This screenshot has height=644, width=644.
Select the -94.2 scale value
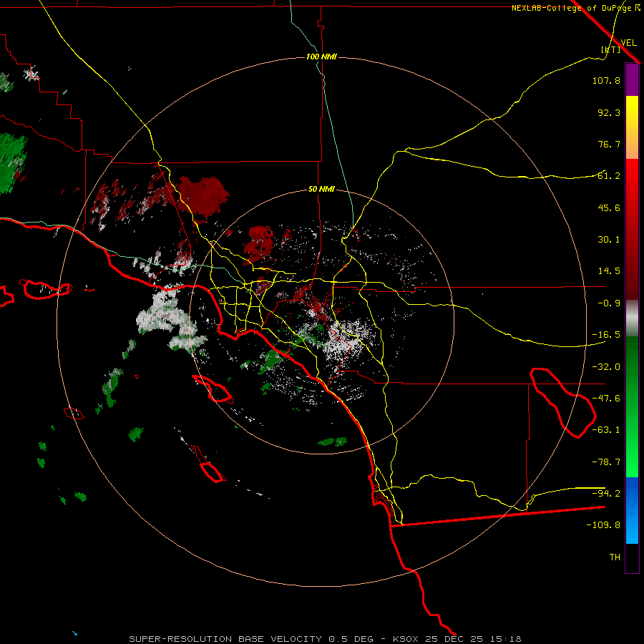point(606,493)
